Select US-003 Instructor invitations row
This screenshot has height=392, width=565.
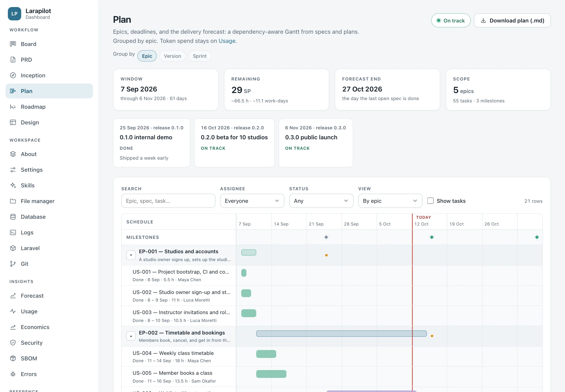(179, 316)
